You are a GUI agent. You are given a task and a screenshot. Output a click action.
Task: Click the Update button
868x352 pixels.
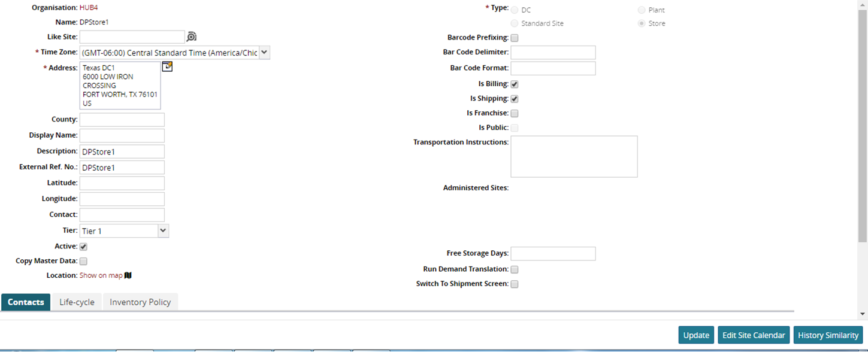pyautogui.click(x=696, y=335)
